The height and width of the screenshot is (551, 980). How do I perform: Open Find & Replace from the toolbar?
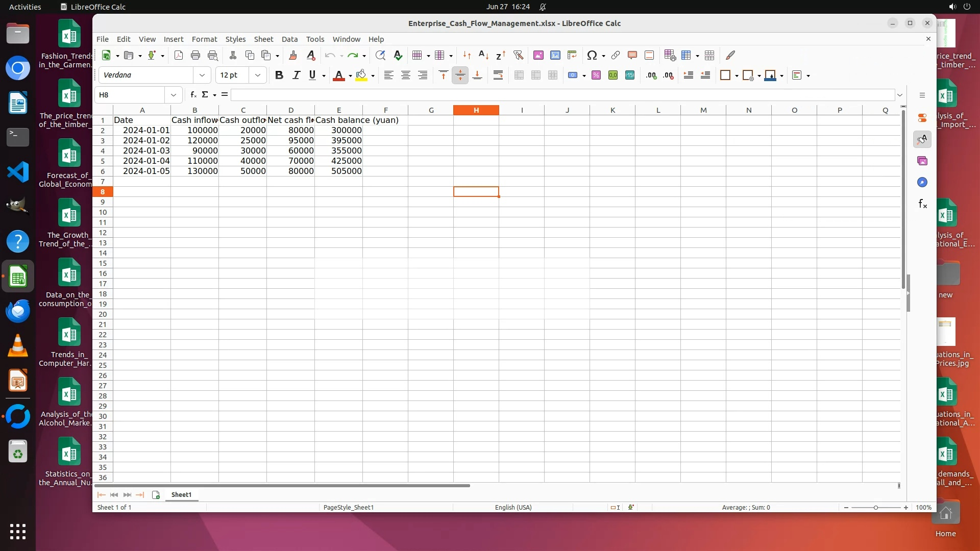pyautogui.click(x=380, y=55)
